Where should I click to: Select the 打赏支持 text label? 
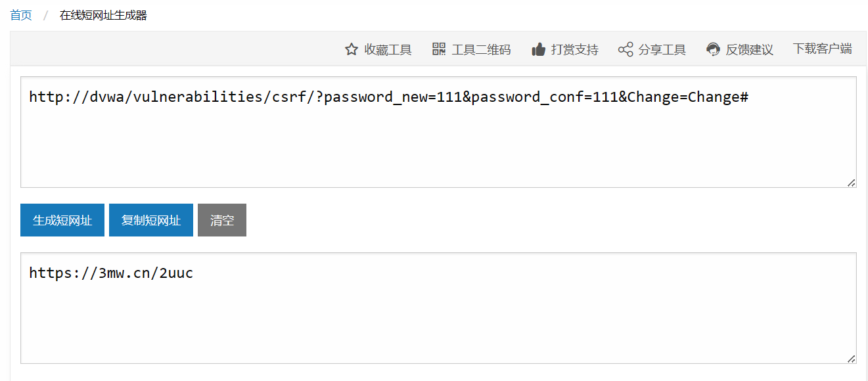pyautogui.click(x=575, y=49)
